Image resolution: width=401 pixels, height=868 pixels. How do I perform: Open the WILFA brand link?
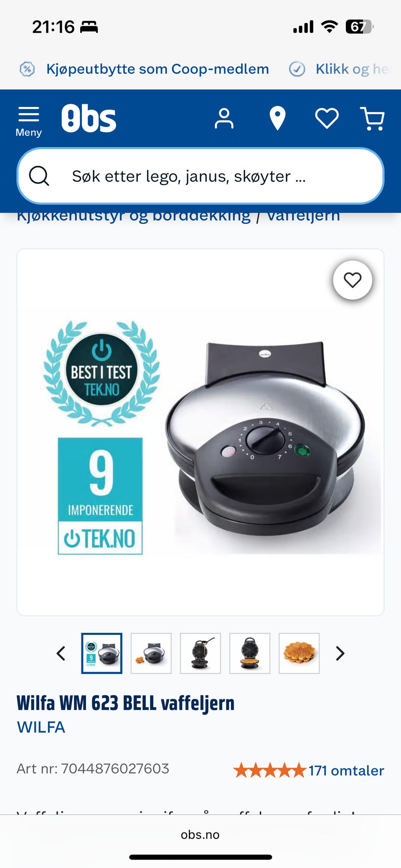[41, 727]
